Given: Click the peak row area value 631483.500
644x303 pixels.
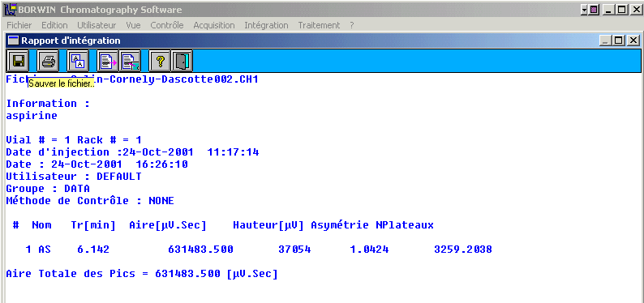Looking at the screenshot, I should (x=200, y=250).
